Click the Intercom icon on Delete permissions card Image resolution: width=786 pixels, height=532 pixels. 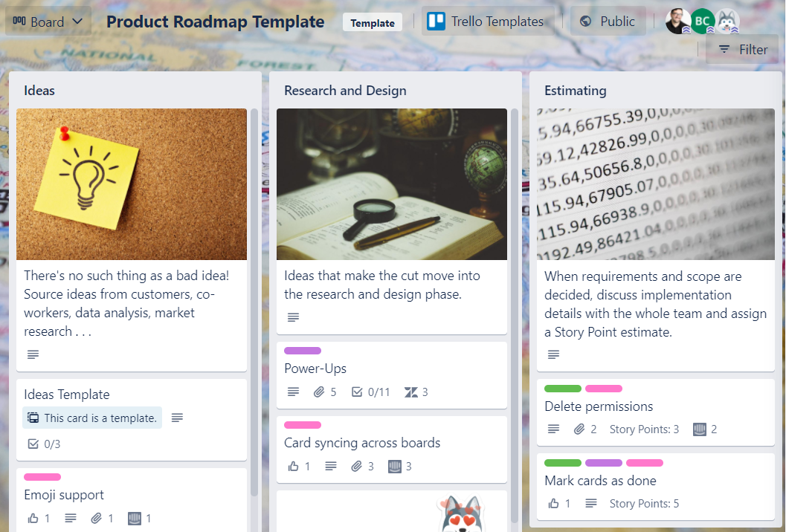[x=699, y=429]
